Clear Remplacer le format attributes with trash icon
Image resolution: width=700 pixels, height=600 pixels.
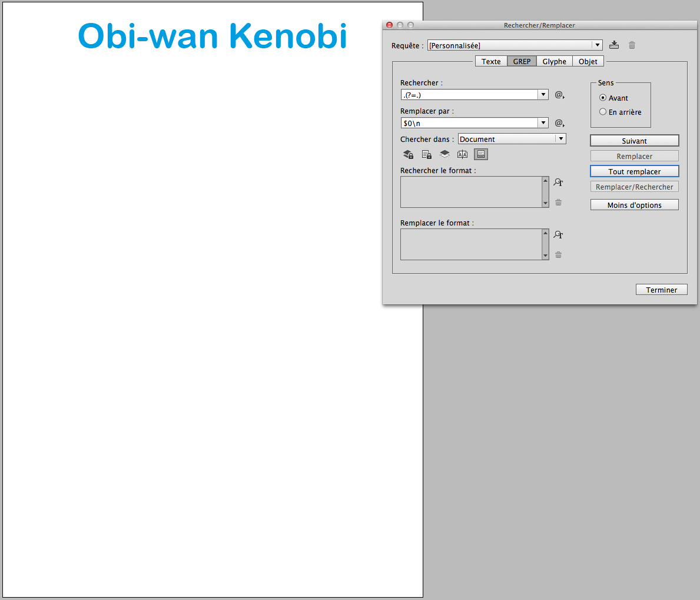(x=559, y=255)
